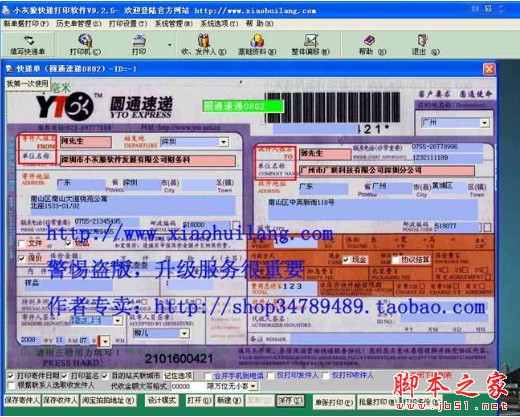Click 代收金额大写格式 field 00000

click(187, 386)
